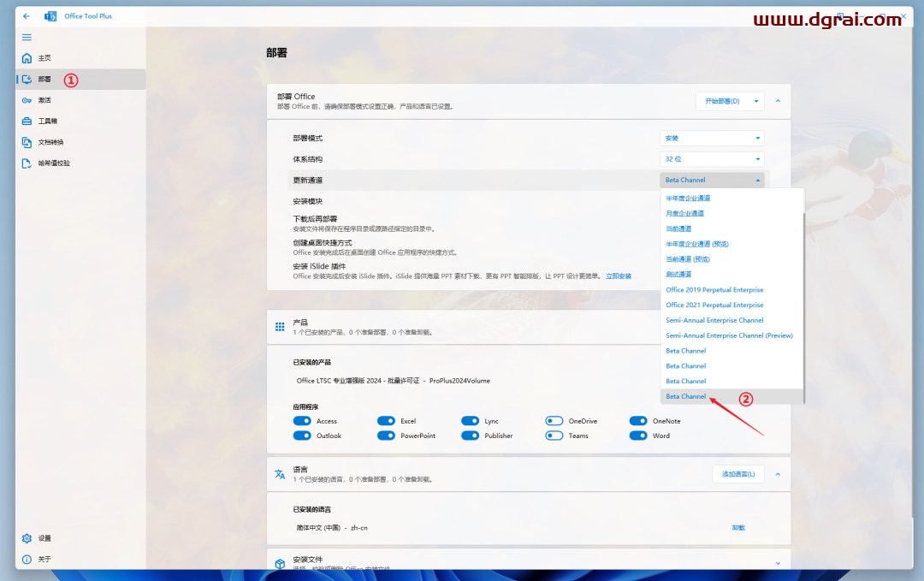Viewport: 924px width, 581px height.
Task: Toggle the PowerPoint application switch
Action: pos(386,436)
